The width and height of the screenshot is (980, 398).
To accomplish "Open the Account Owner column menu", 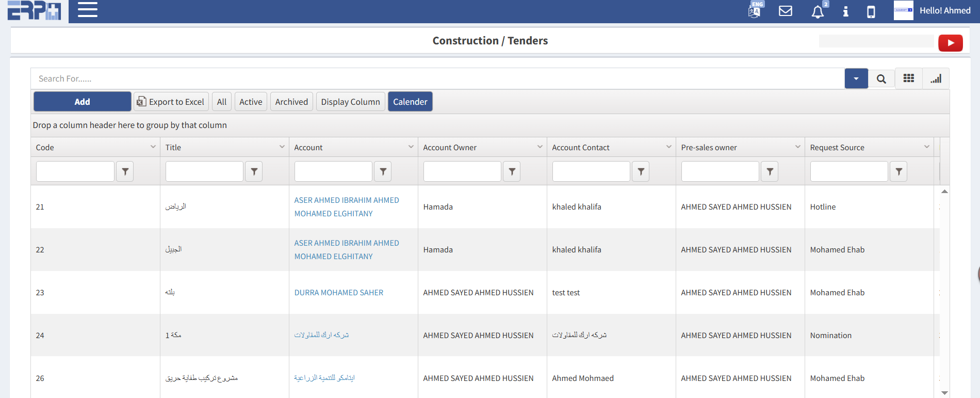I will tap(540, 147).
